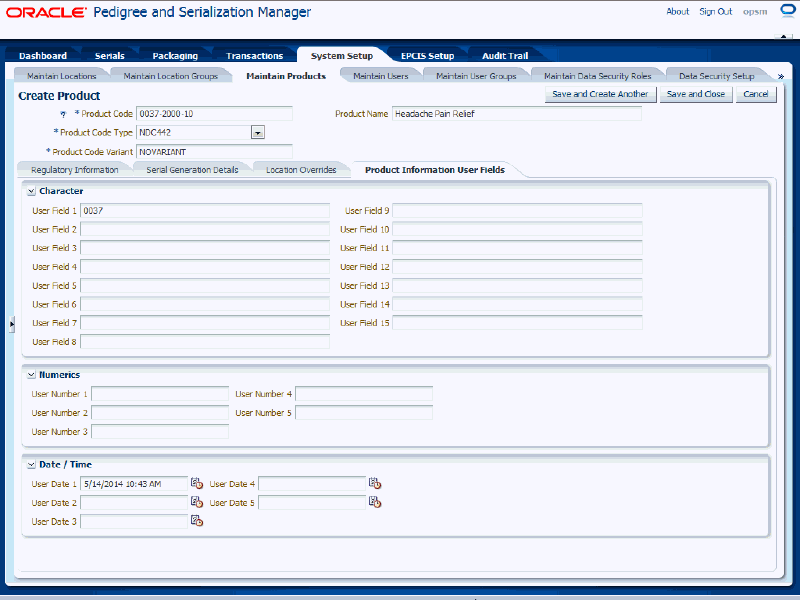
Task: Click the User Field 10 input
Action: tap(517, 230)
